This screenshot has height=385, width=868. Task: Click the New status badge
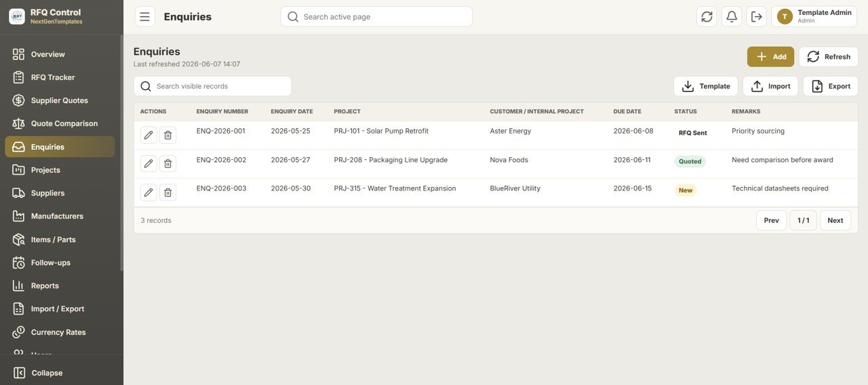point(686,190)
